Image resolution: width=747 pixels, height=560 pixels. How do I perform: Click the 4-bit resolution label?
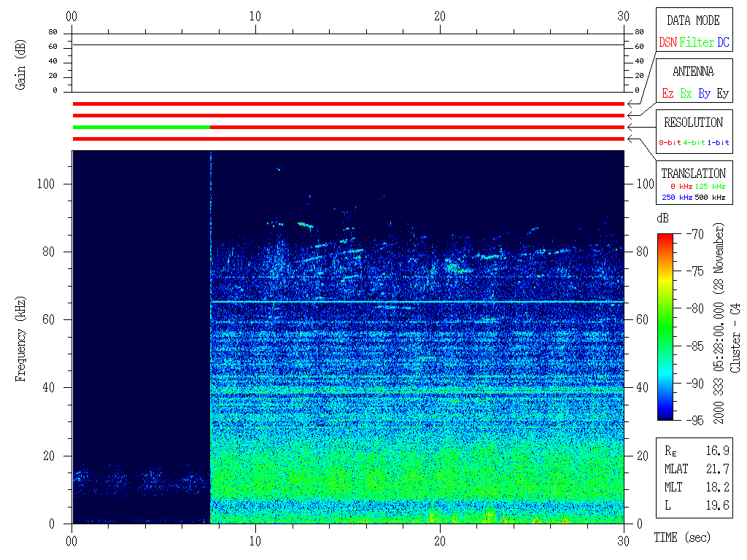coord(694,143)
